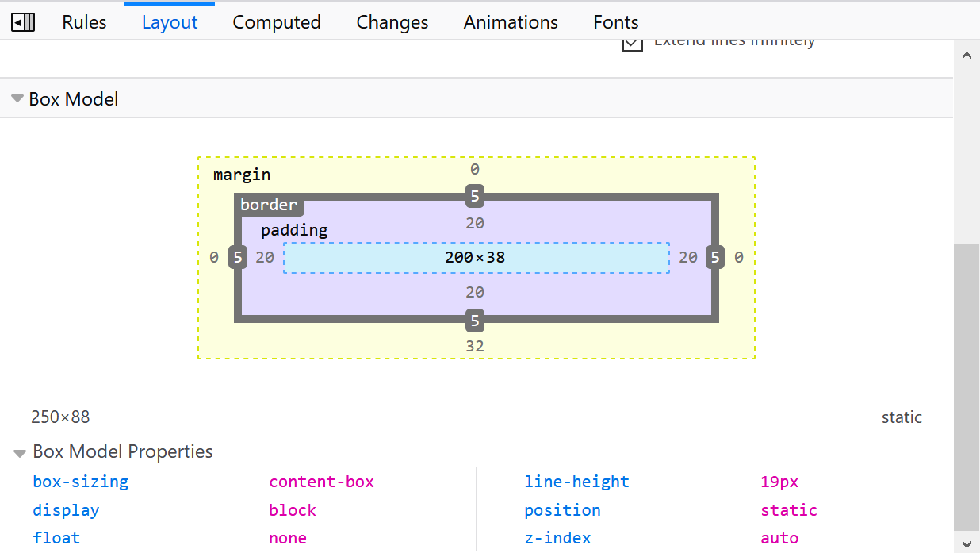Open the Computed tab
This screenshot has width=980, height=553.
(x=277, y=22)
